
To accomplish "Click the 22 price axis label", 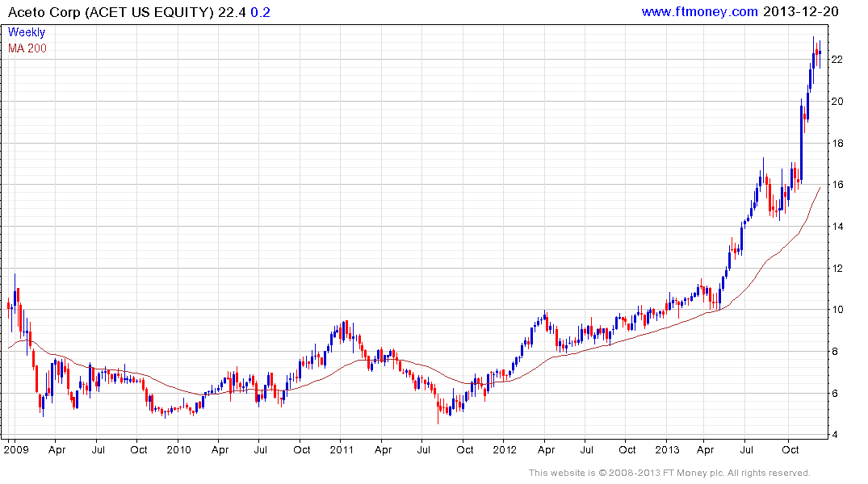I will tap(837, 59).
